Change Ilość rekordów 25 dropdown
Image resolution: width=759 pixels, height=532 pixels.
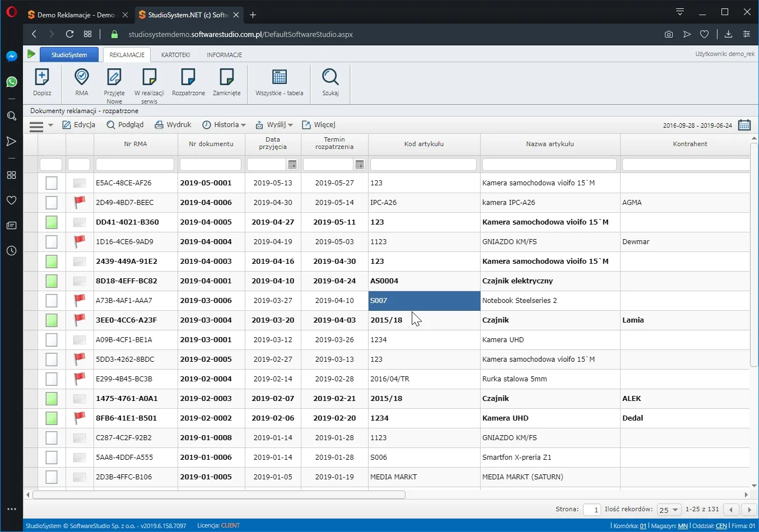(669, 510)
